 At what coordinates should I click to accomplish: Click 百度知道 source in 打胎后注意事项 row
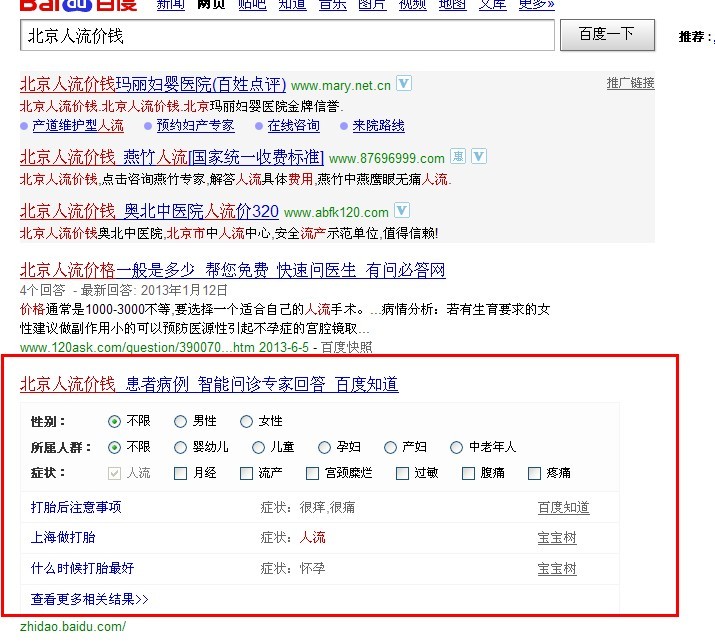[x=564, y=507]
